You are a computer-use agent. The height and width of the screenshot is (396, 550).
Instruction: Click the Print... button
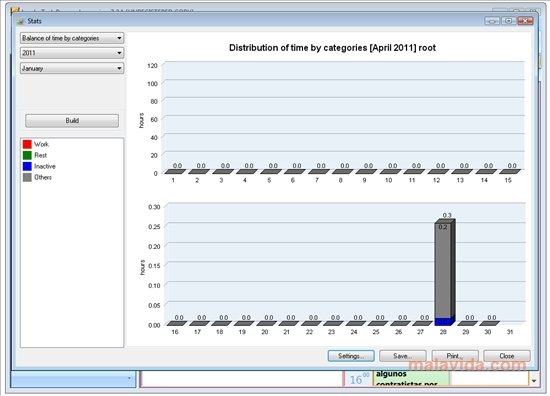click(x=455, y=356)
